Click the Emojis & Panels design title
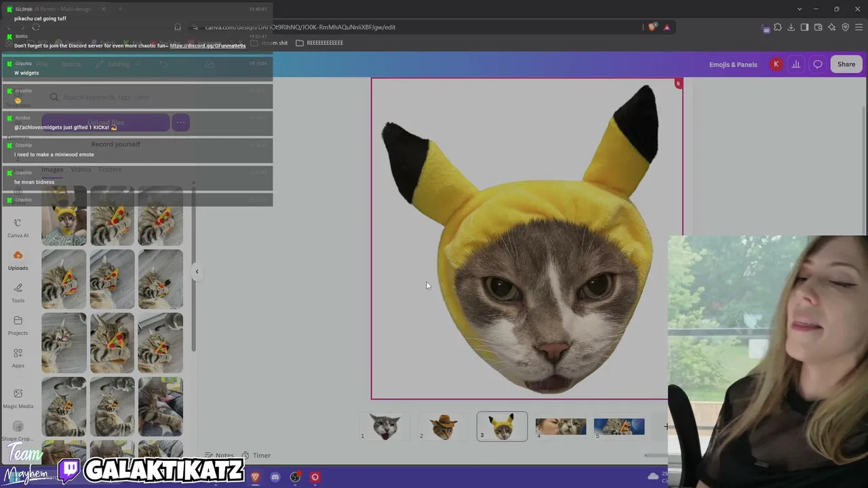Screen dimensions: 868x488 [733, 64]
